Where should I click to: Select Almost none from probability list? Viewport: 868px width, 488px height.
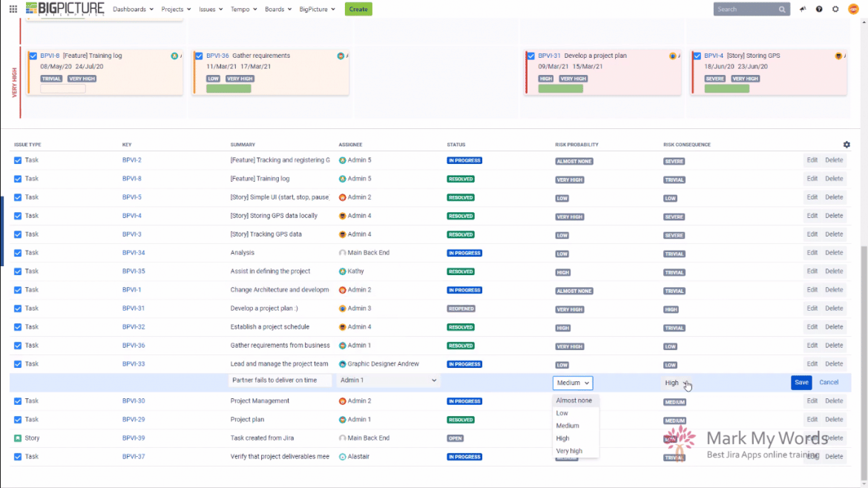tap(575, 400)
